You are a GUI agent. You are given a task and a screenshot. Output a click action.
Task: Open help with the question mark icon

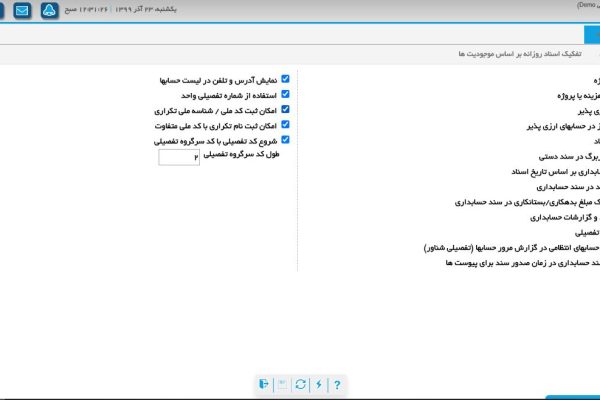(337, 384)
